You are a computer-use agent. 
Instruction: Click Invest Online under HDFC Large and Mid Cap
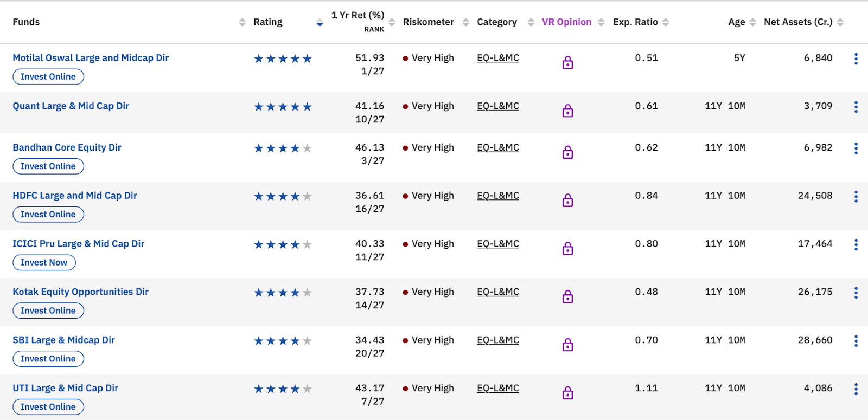[x=48, y=214]
